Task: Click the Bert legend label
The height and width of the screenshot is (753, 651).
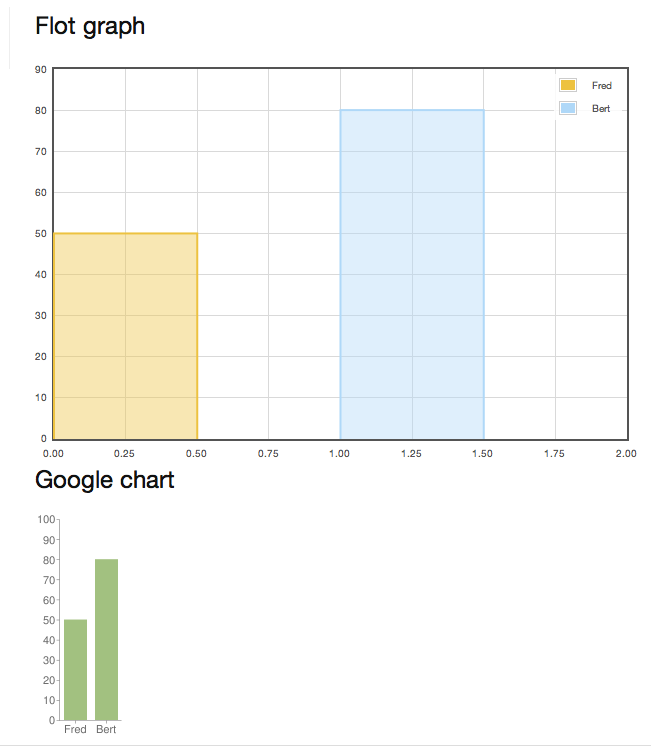Action: point(601,109)
